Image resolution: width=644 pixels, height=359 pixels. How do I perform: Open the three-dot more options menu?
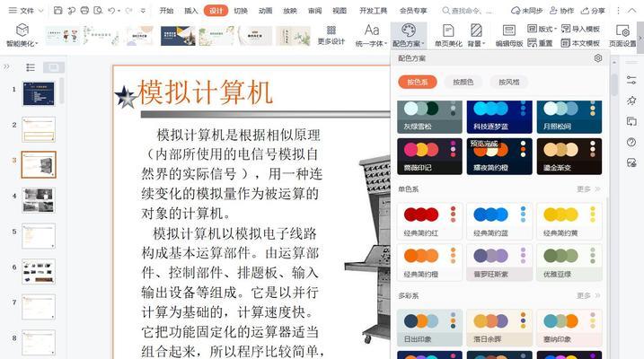618,11
